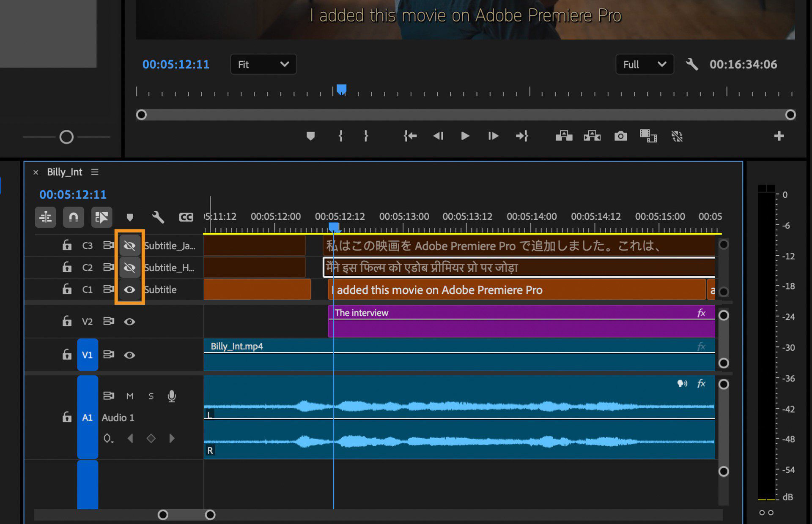Show the Subtitle_H caption track output
Viewport: 812px width, 524px height.
tap(130, 267)
